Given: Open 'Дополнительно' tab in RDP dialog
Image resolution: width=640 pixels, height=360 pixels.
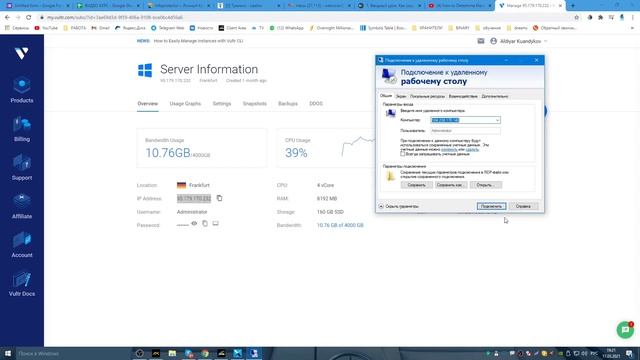Looking at the screenshot, I should point(495,96).
